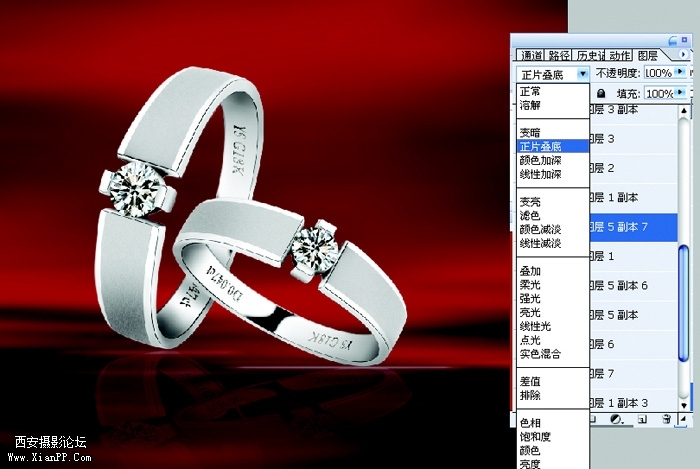Image resolution: width=700 pixels, height=469 pixels.
Task: Select layer 图层 5 副本
Action: [634, 315]
